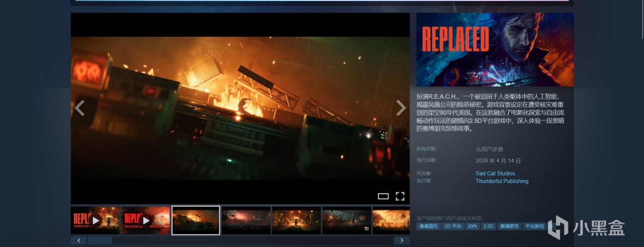Open developer Sad Cat Studios page
Viewport: 644px width, 247px height.
pyautogui.click(x=496, y=173)
